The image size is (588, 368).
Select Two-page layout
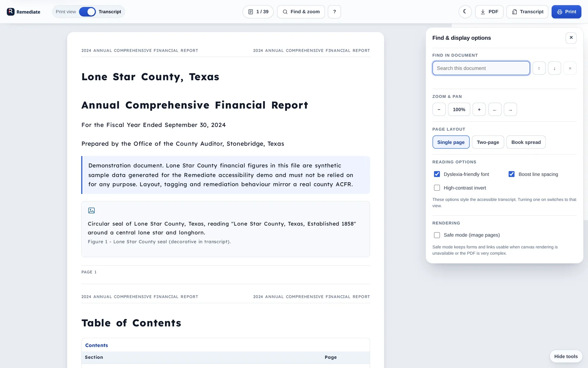pos(488,142)
